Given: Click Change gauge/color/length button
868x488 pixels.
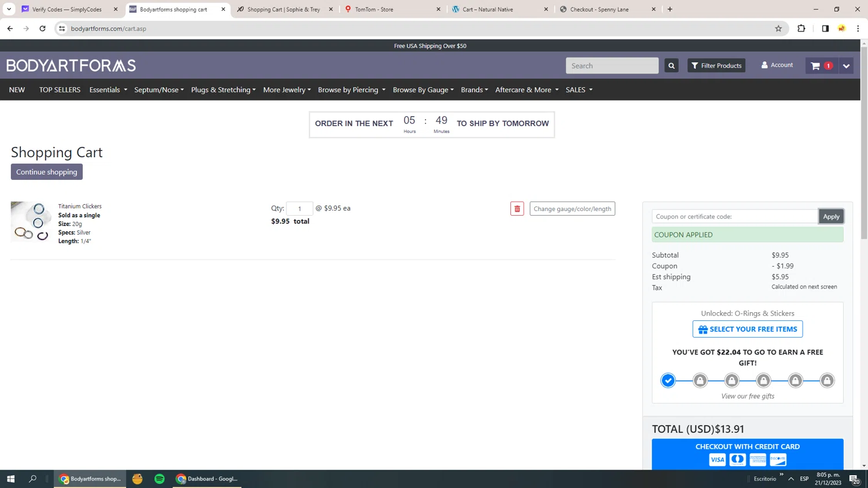Looking at the screenshot, I should [x=572, y=209].
